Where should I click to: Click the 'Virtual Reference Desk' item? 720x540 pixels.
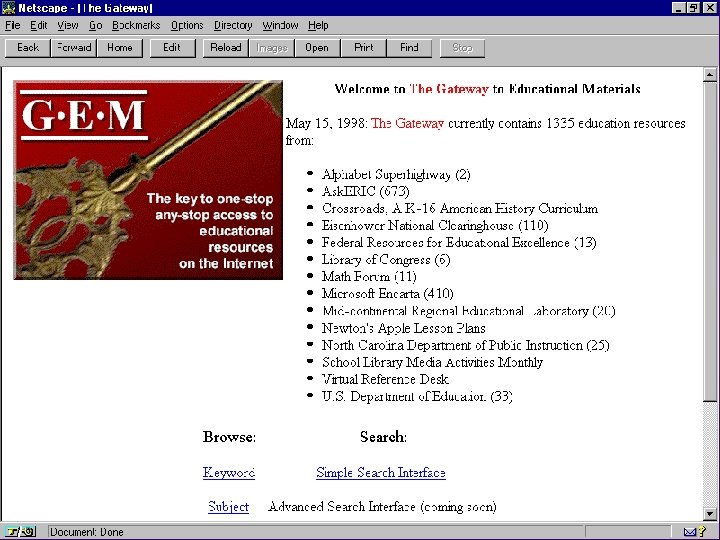click(x=385, y=379)
